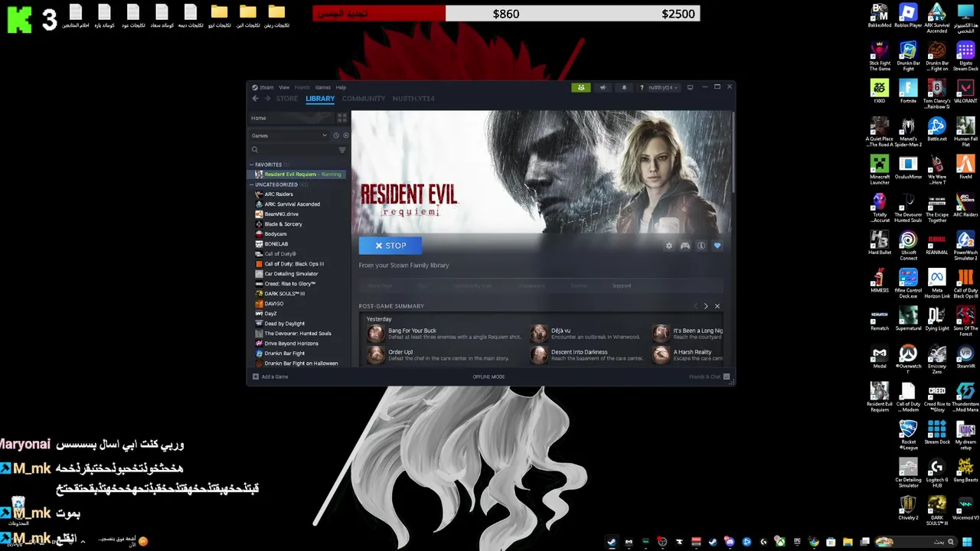Open the Steam notifications bell icon
This screenshot has width=980, height=551.
click(624, 87)
